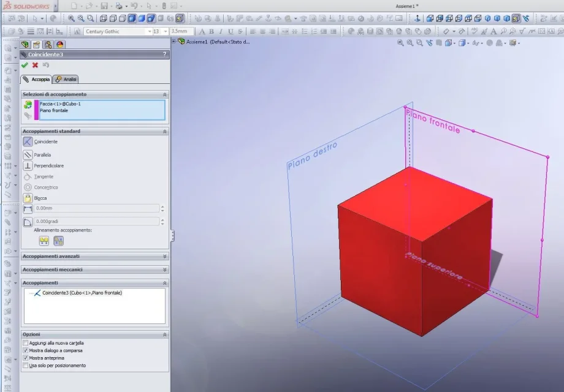Click the distance value field showing 0.00mm
Image resolution: width=564 pixels, height=392 pixels.
[x=96, y=208]
